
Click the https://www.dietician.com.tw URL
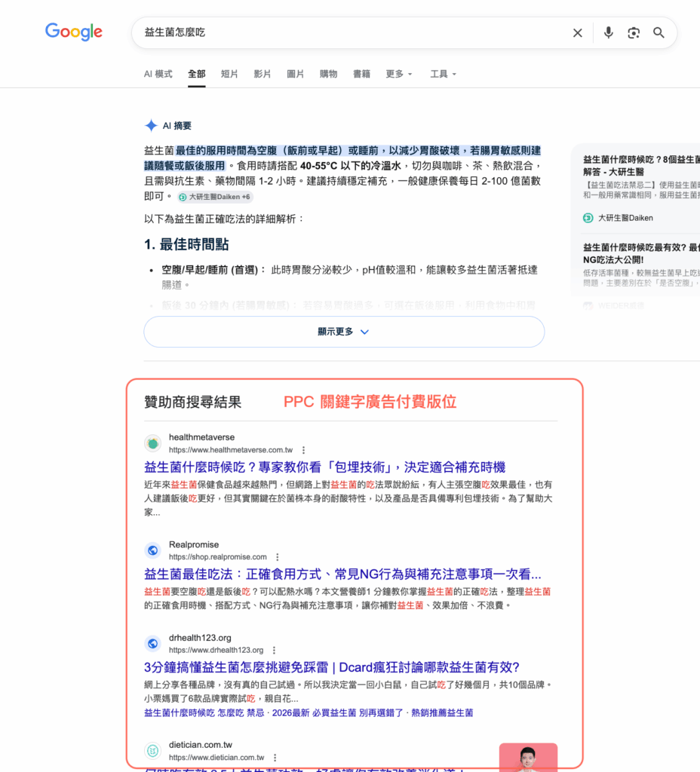[216, 757]
